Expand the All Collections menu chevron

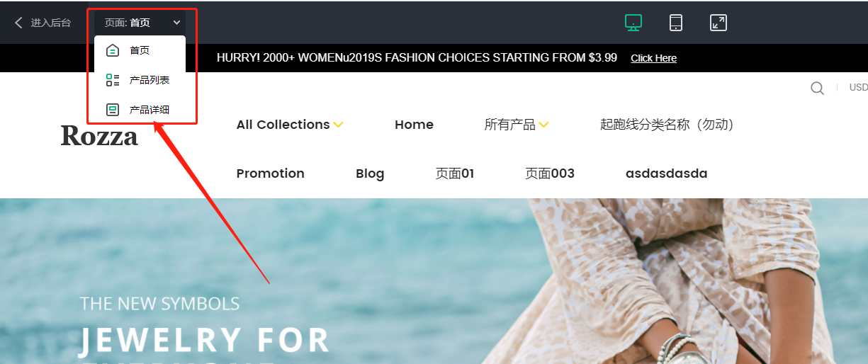(339, 125)
